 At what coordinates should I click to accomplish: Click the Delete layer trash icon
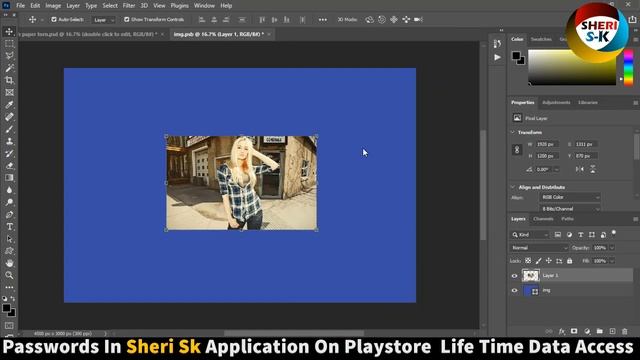pos(624,331)
